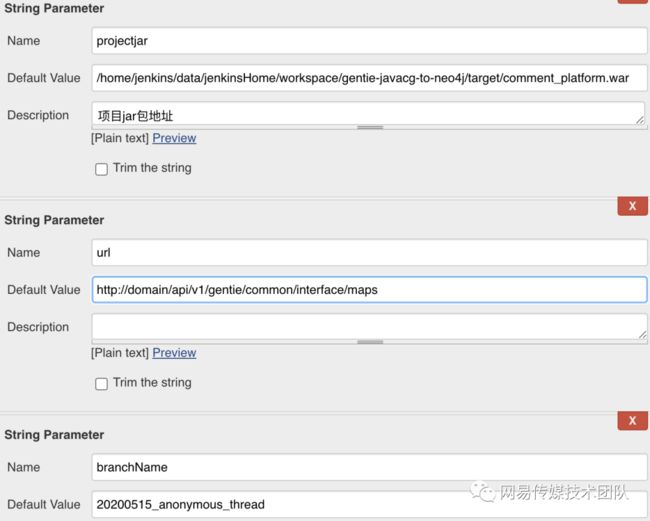650x521 pixels.
Task: Open Preview link under projectjar description
Action: click(x=174, y=138)
